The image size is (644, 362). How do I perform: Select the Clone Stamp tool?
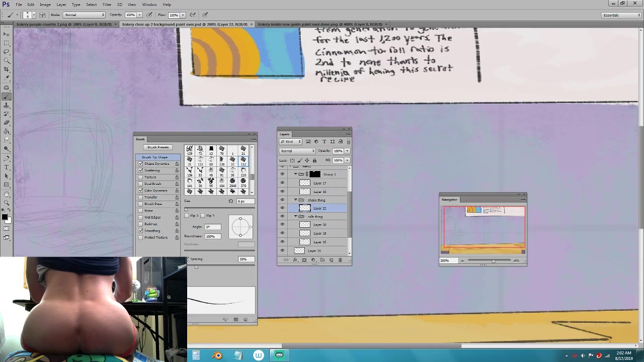(x=7, y=106)
